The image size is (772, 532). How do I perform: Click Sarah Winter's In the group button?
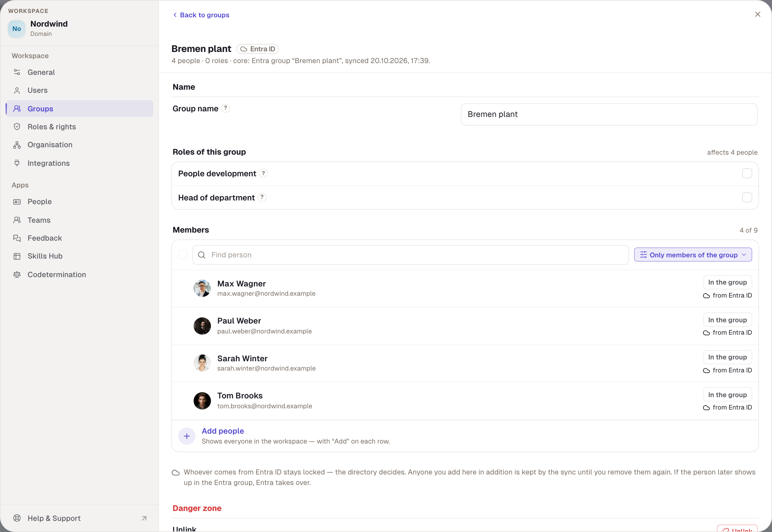727,357
